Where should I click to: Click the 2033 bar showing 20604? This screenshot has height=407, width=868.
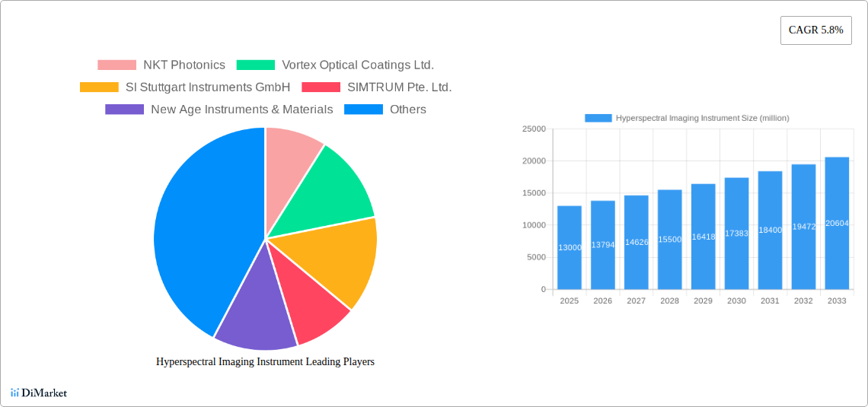837,223
